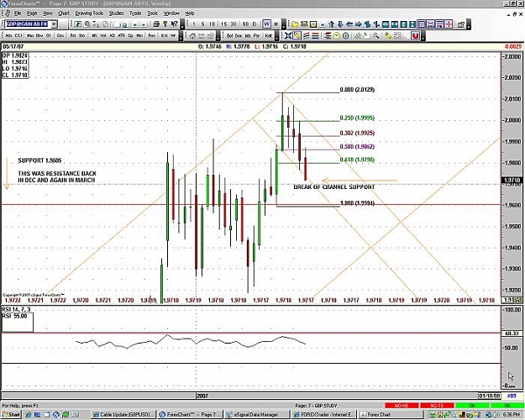The image size is (525, 420).
Task: Click the toolbox icon after crosshair
Action: 461,24
